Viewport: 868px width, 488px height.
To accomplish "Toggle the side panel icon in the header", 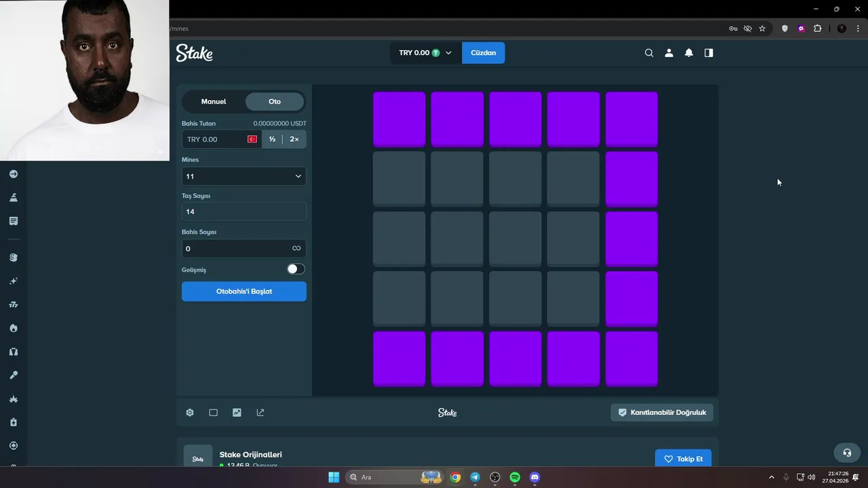I will pyautogui.click(x=709, y=53).
